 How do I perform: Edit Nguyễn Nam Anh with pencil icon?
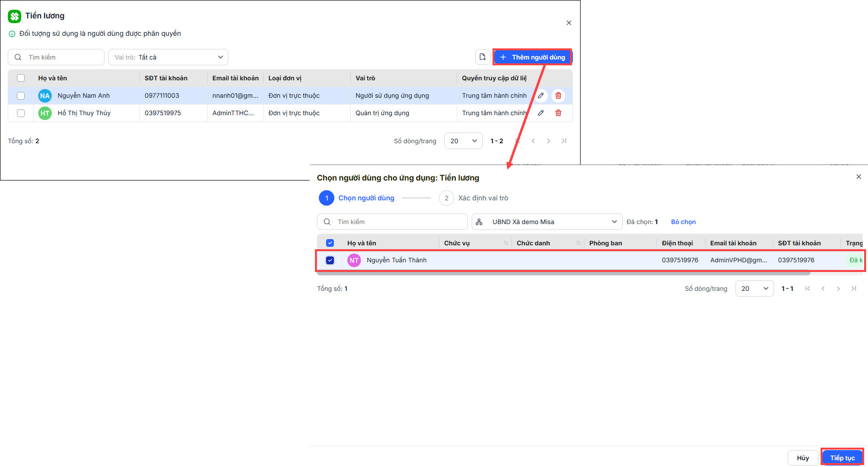pos(541,95)
